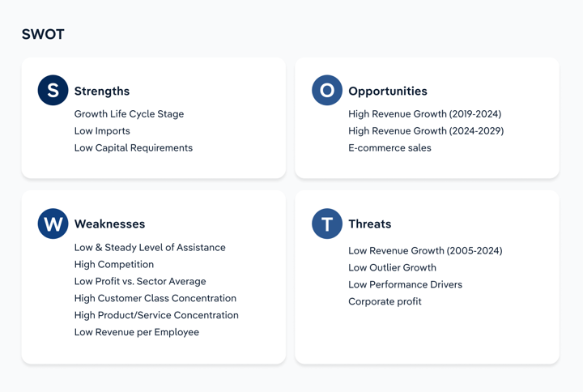Image resolution: width=583 pixels, height=392 pixels.
Task: Click High Revenue Growth (2019-2024)
Action: click(x=424, y=114)
